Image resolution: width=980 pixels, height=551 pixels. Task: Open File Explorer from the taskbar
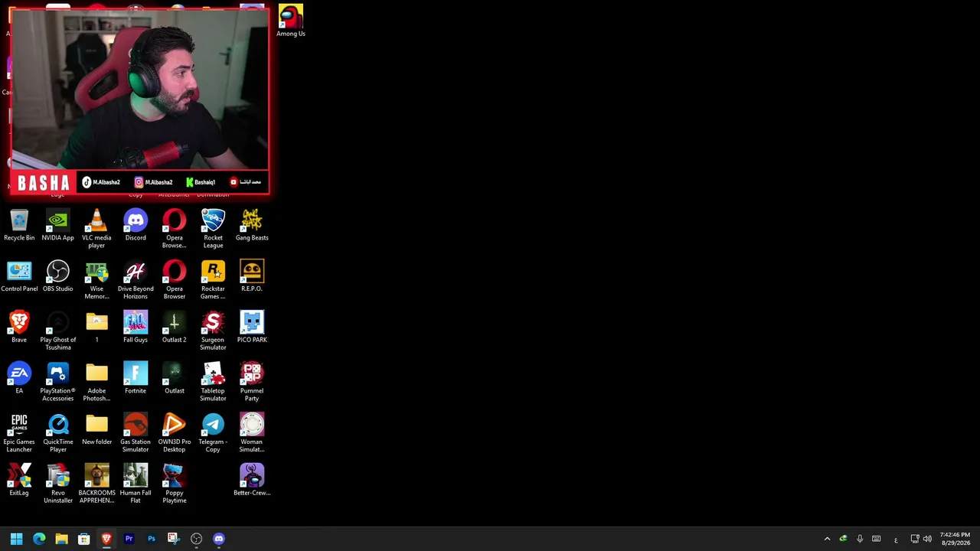tap(61, 539)
